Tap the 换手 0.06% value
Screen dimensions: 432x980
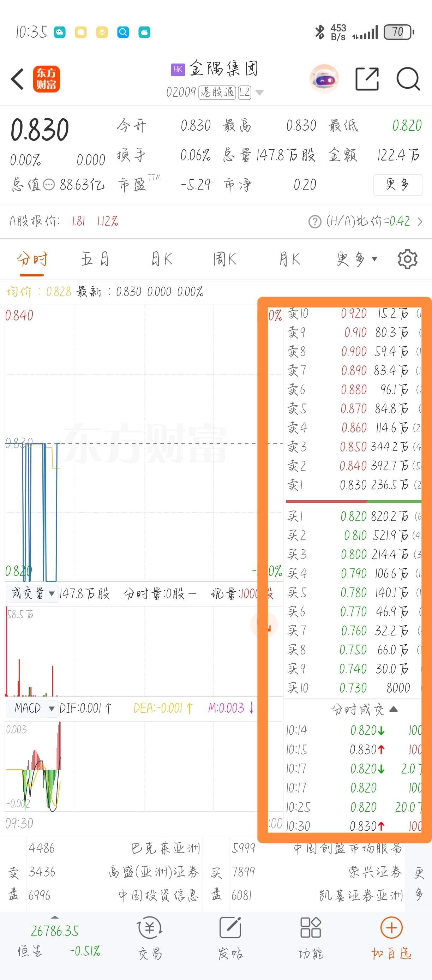click(195, 155)
